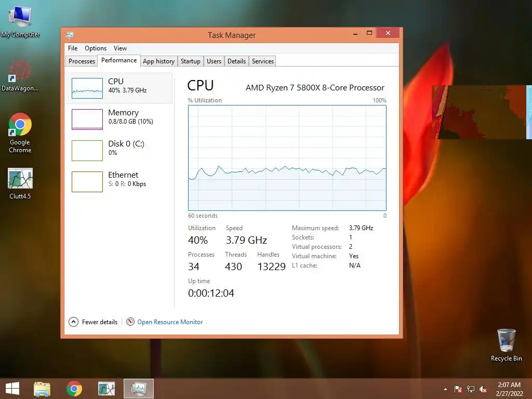The height and width of the screenshot is (399, 532).
Task: Click the Up time value 0:00:12:04
Action: (x=211, y=293)
